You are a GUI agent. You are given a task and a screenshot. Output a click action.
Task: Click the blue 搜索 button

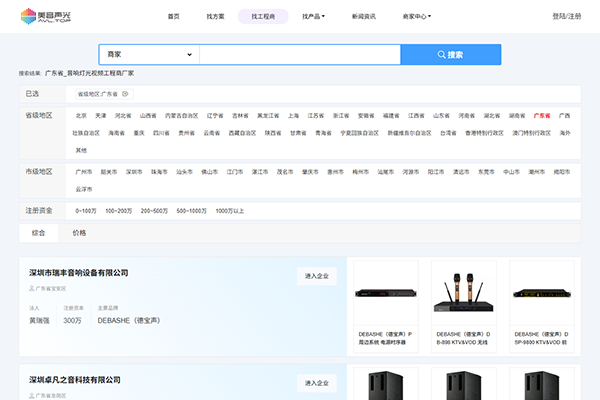(x=451, y=54)
